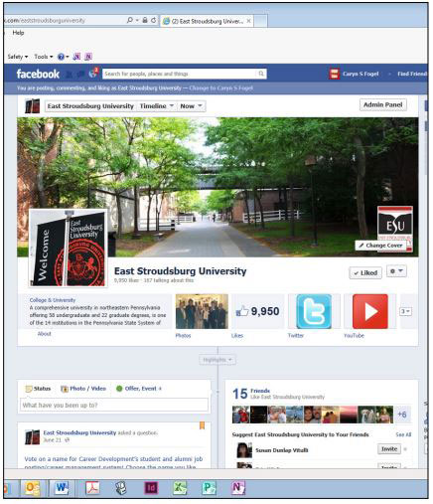Viewport: 433px width, 504px height.
Task: Click the +6 more friends tile
Action: [402, 415]
